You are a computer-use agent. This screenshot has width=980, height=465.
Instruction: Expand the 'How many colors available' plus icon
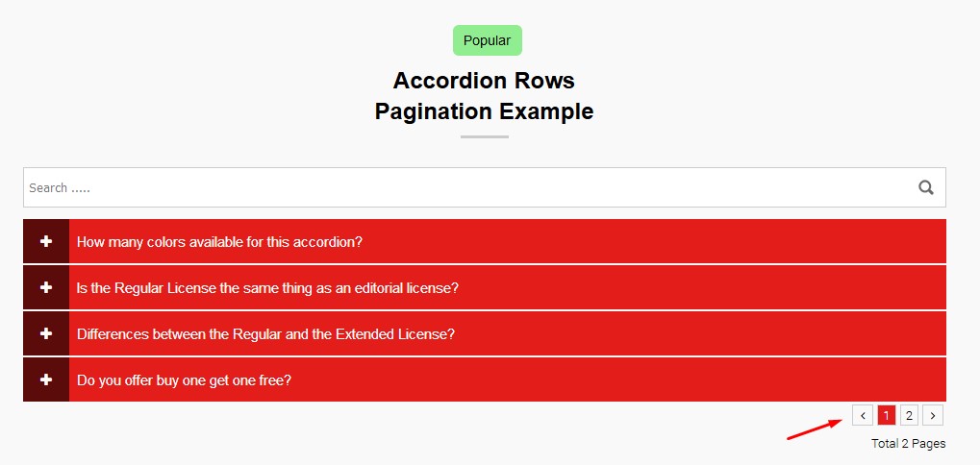click(x=46, y=241)
